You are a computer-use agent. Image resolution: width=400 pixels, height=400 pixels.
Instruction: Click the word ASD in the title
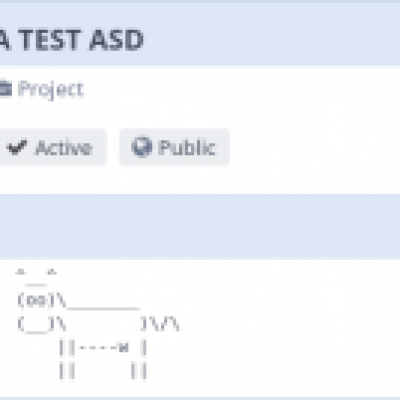tap(116, 40)
